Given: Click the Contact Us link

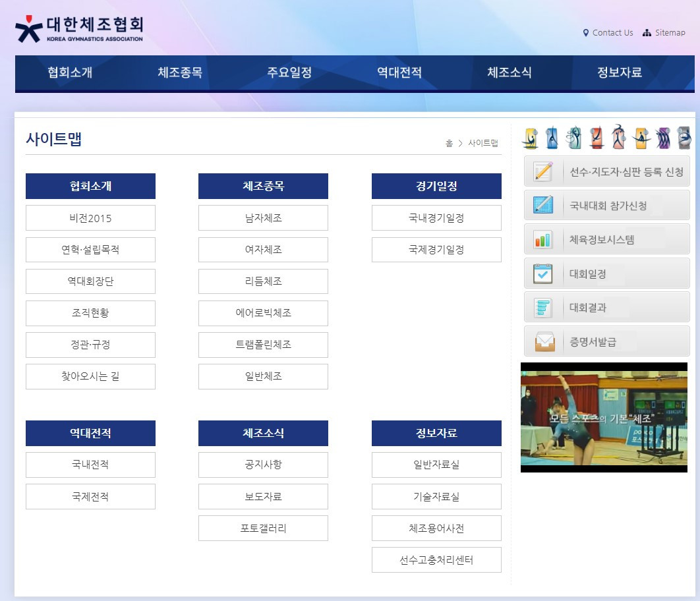Looking at the screenshot, I should point(612,32).
